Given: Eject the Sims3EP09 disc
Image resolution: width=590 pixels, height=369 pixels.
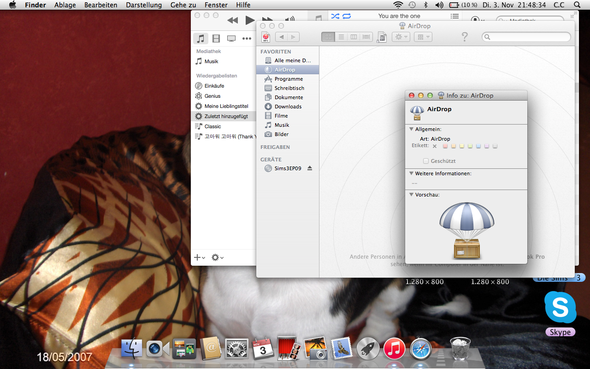Looking at the screenshot, I should point(310,169).
